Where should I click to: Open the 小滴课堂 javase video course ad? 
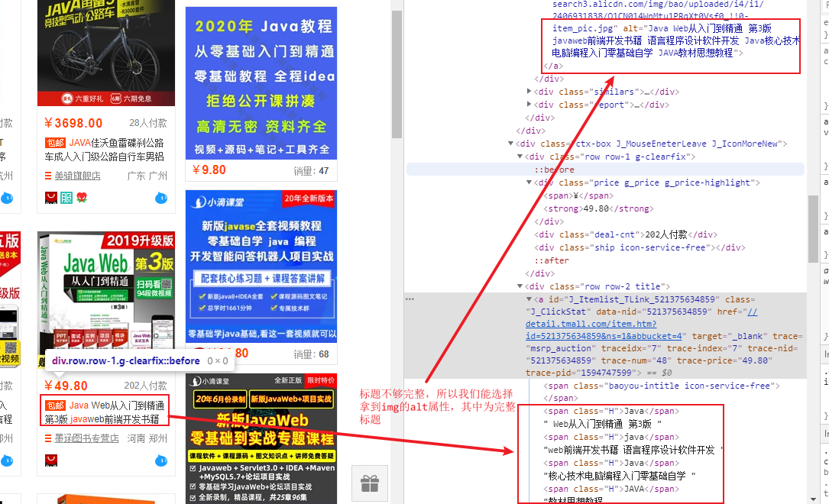(261, 267)
